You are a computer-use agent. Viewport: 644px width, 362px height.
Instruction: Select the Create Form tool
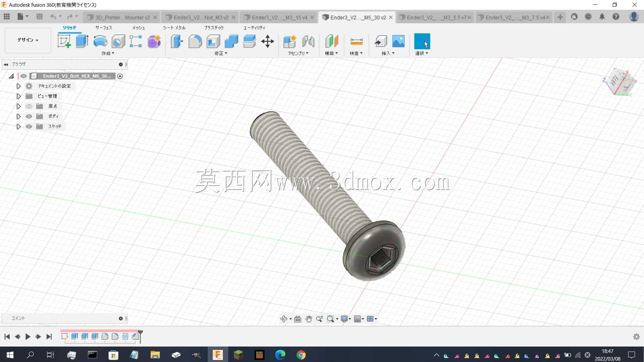(x=154, y=41)
